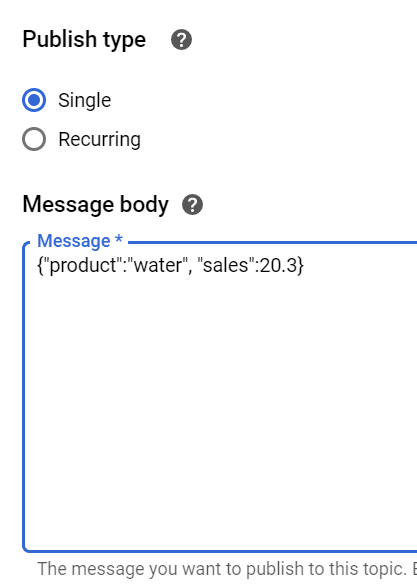417x588 pixels.
Task: Place cursor on "sales" in the message
Action: [x=226, y=266]
